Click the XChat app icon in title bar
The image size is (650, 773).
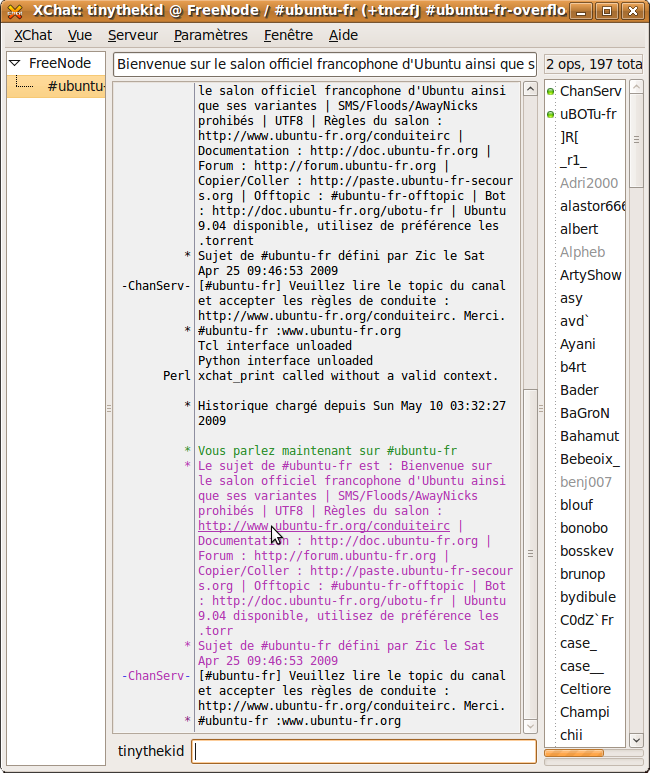tap(15, 11)
